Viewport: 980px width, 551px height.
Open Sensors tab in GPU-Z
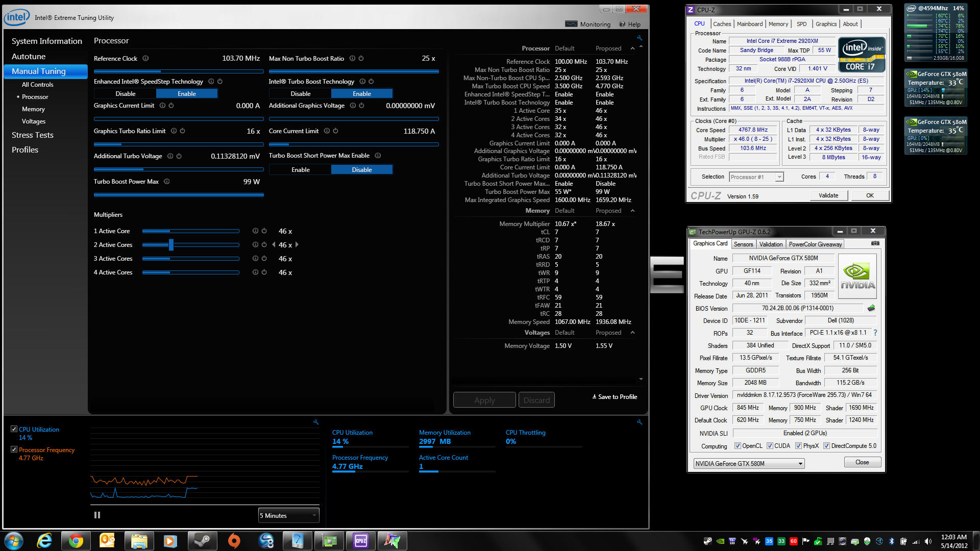tap(743, 244)
